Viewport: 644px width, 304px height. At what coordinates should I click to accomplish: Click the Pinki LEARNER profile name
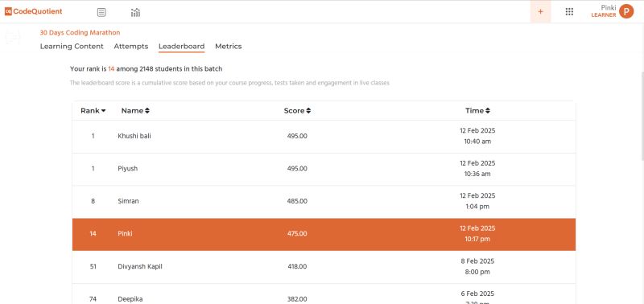[604, 11]
